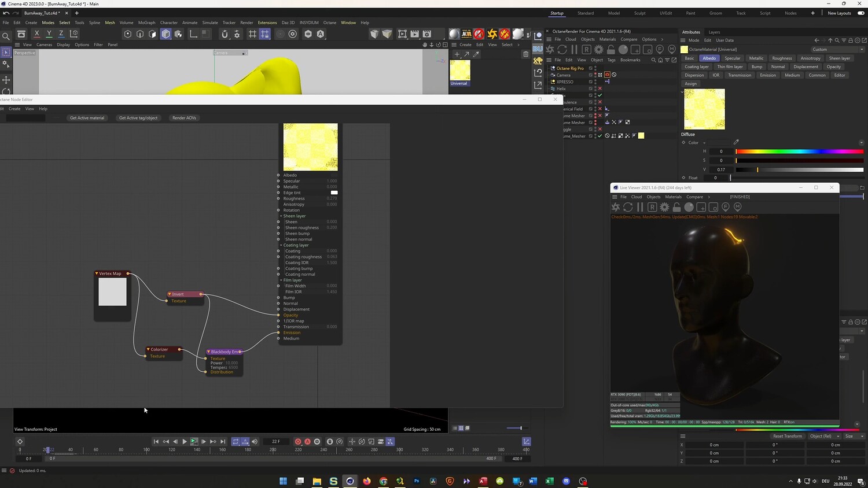Toggle the red X enable flag on Turbulence
This screenshot has width=868, height=488.
pos(600,102)
